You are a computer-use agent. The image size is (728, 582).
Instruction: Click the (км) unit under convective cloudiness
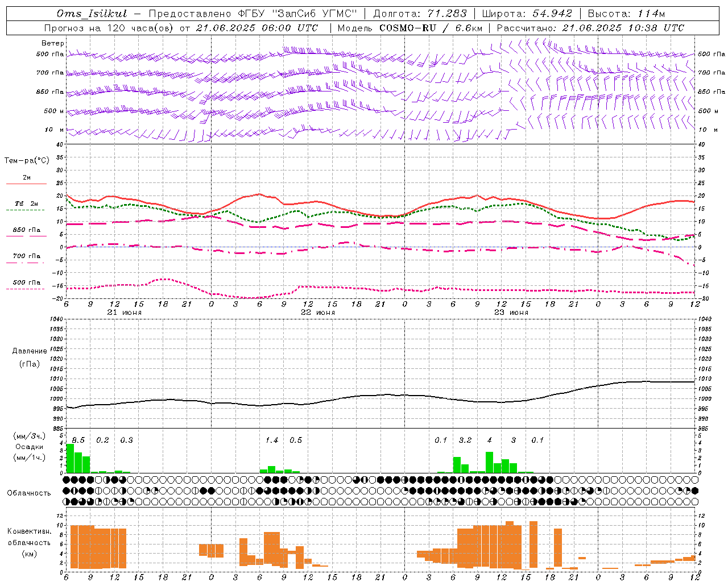[29, 554]
